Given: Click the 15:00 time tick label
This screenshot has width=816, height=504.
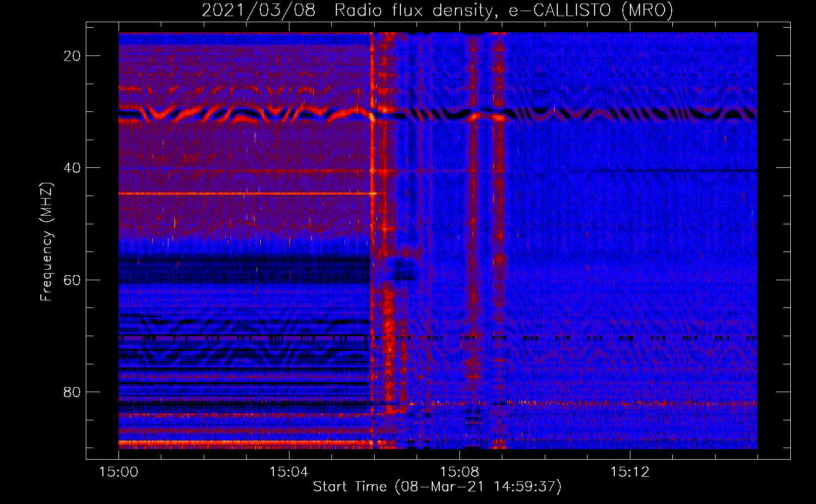Looking at the screenshot, I should pos(119,472).
